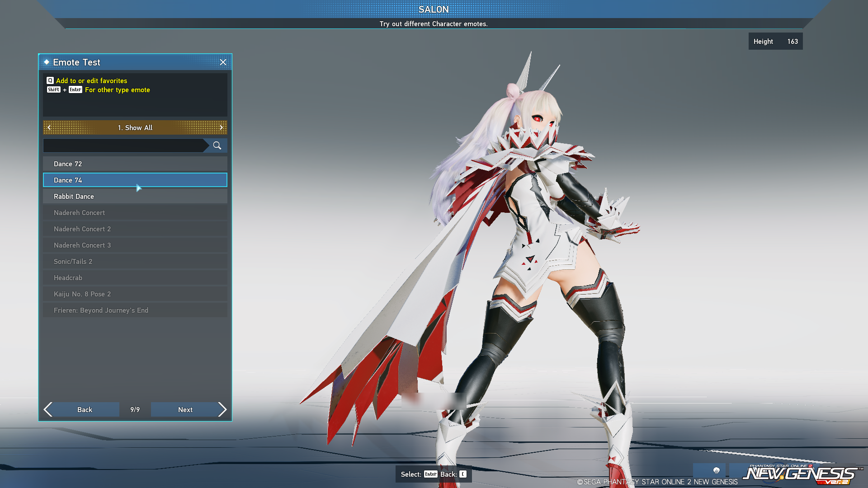Click the Q favorites key icon
The height and width of the screenshot is (488, 868).
point(50,80)
